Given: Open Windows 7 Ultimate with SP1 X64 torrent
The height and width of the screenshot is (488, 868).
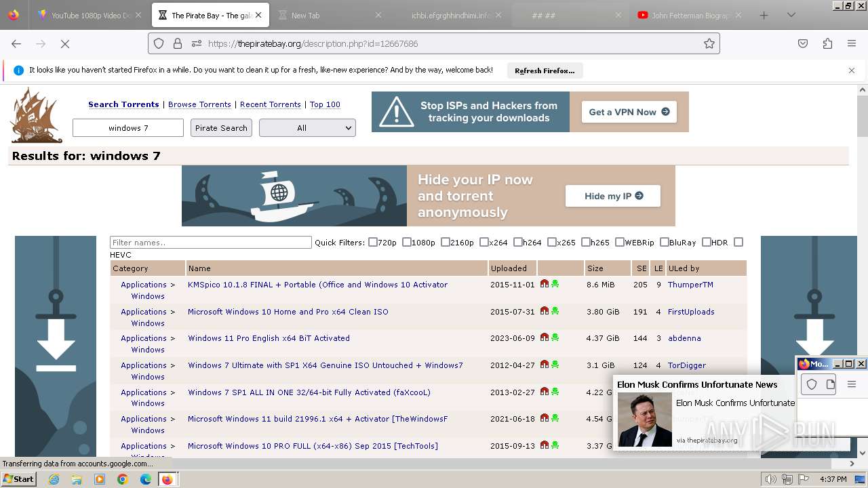Looking at the screenshot, I should [x=325, y=365].
